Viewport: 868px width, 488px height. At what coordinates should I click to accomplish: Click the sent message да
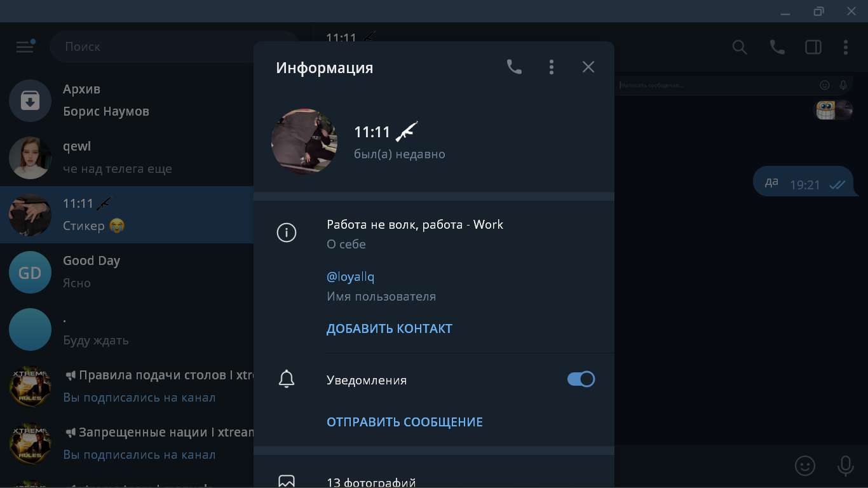[805, 182]
